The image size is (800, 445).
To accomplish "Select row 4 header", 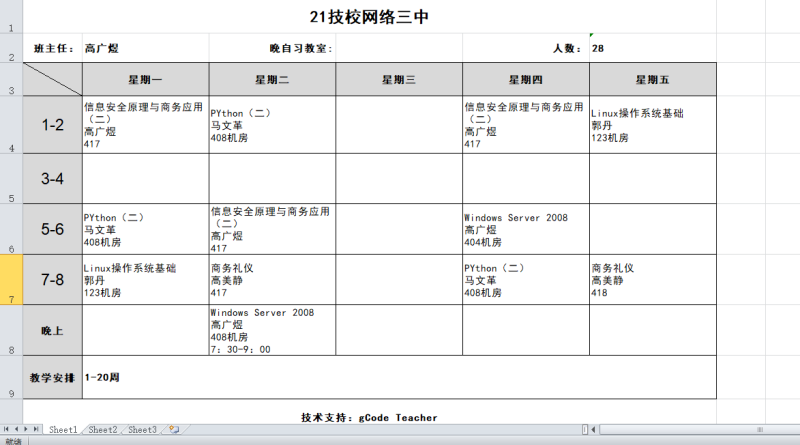I will point(11,125).
